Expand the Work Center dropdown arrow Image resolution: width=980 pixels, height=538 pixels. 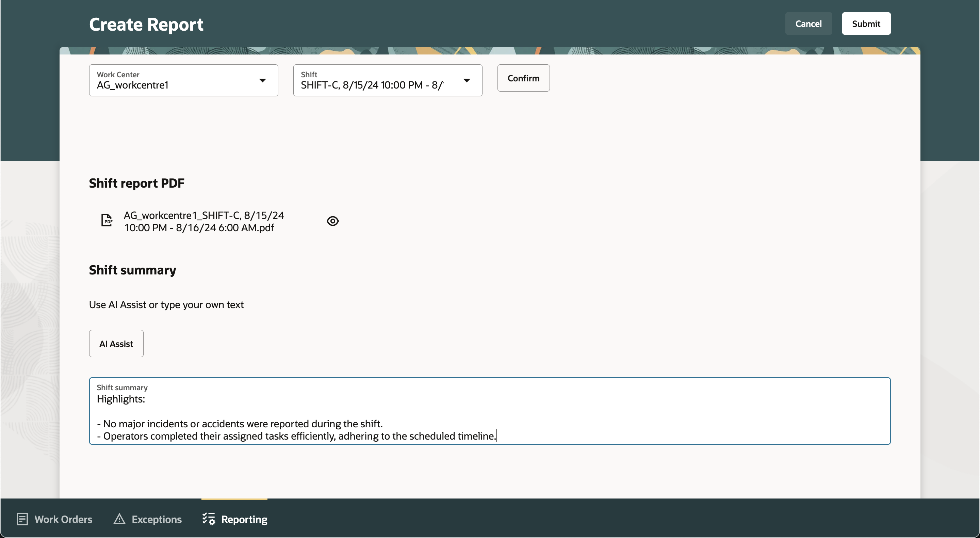click(x=262, y=80)
